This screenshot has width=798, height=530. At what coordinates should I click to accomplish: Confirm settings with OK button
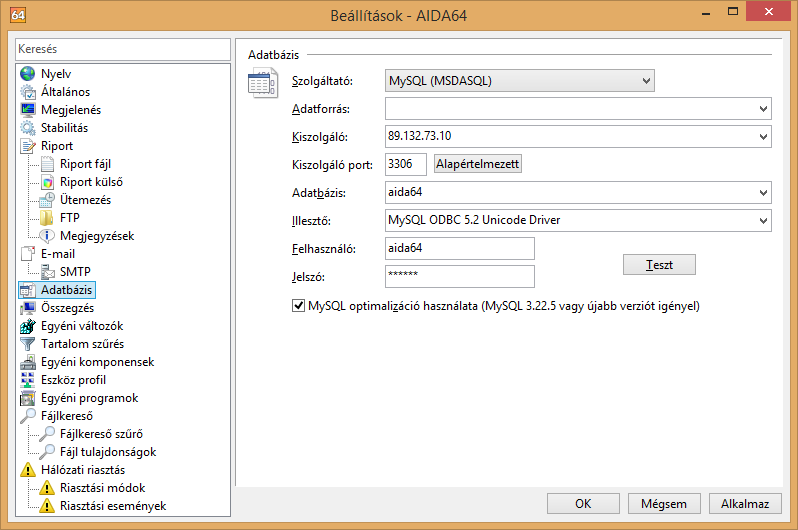pos(583,504)
